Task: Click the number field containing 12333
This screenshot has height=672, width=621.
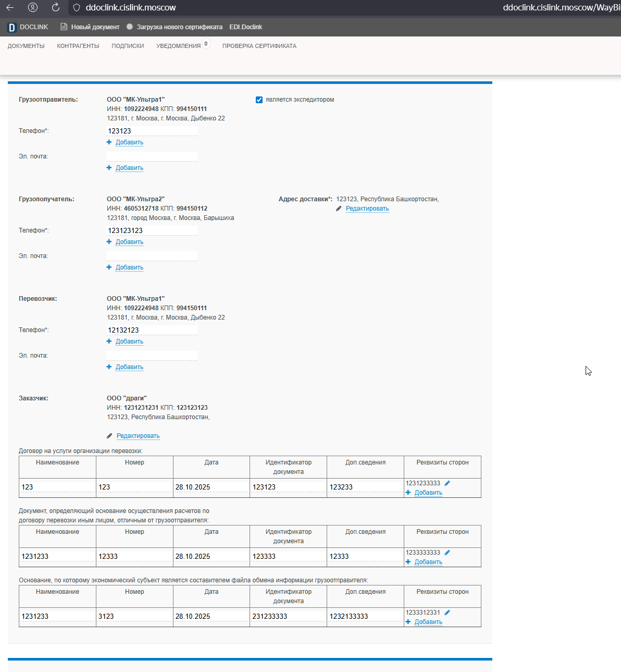Action: (134, 556)
